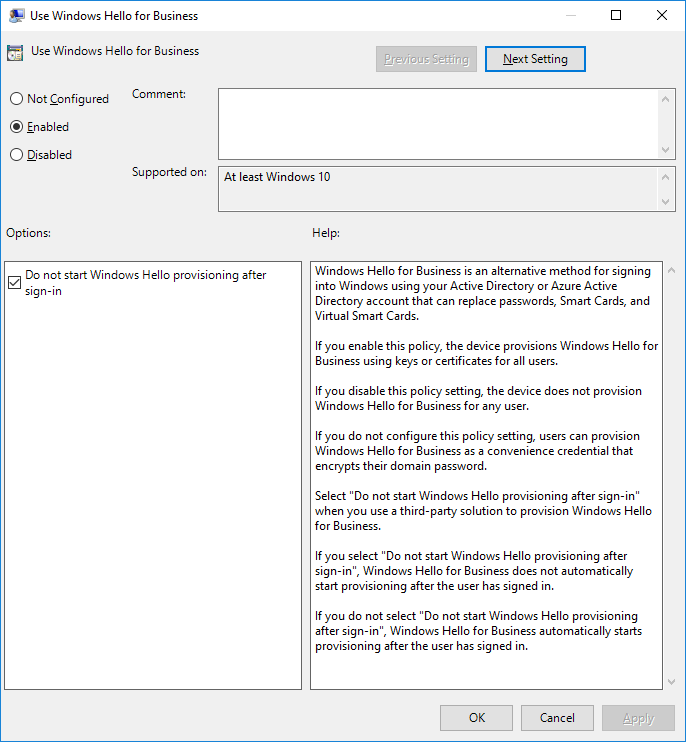
Task: Set the policy to Disabled
Action: pos(16,155)
